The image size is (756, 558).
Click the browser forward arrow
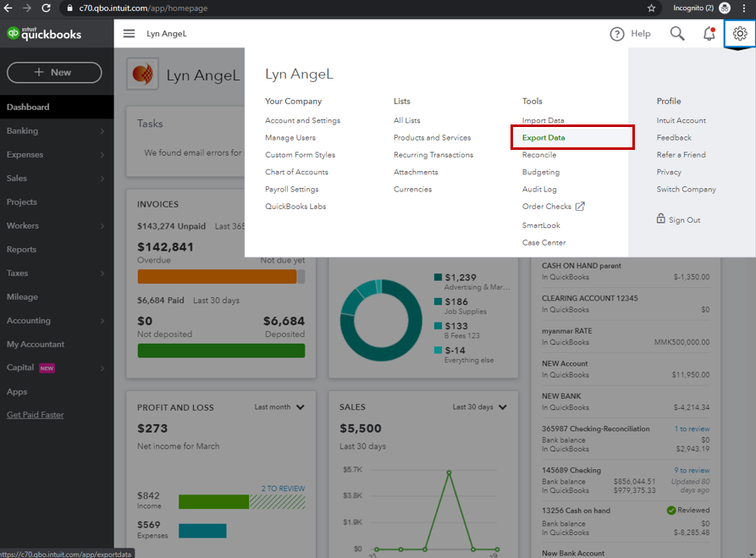[27, 8]
